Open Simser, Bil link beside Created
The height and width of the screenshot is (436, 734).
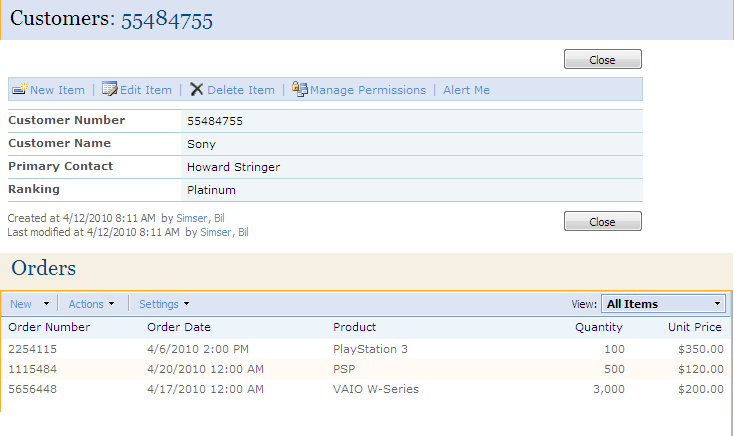pos(200,218)
